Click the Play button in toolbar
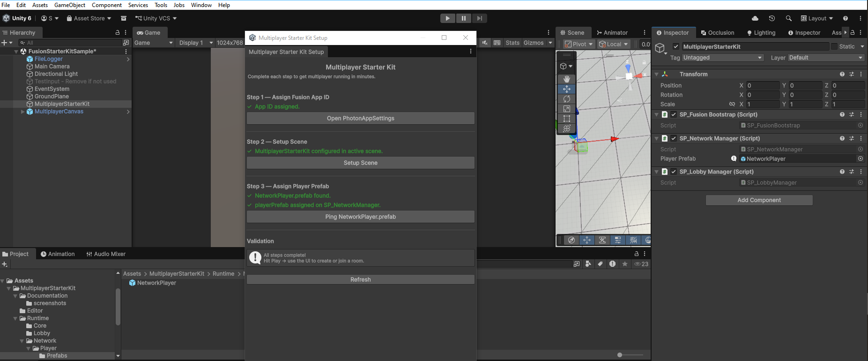 (448, 18)
